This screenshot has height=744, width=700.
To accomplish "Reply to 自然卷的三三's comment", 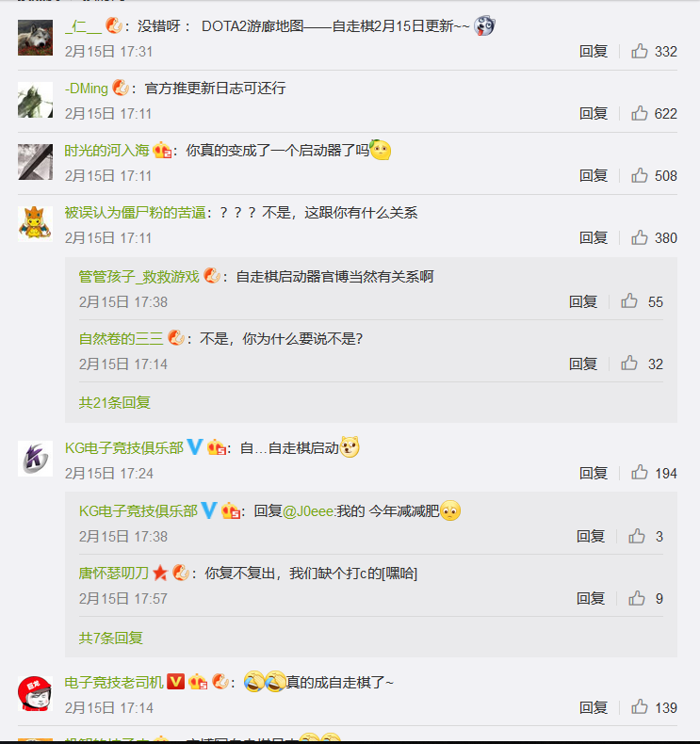I will pos(583,364).
